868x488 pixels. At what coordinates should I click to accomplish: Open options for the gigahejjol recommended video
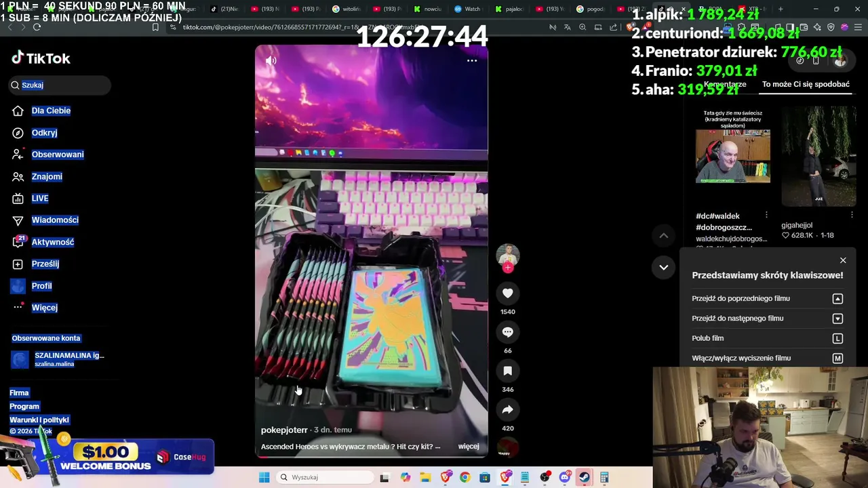[x=852, y=215]
